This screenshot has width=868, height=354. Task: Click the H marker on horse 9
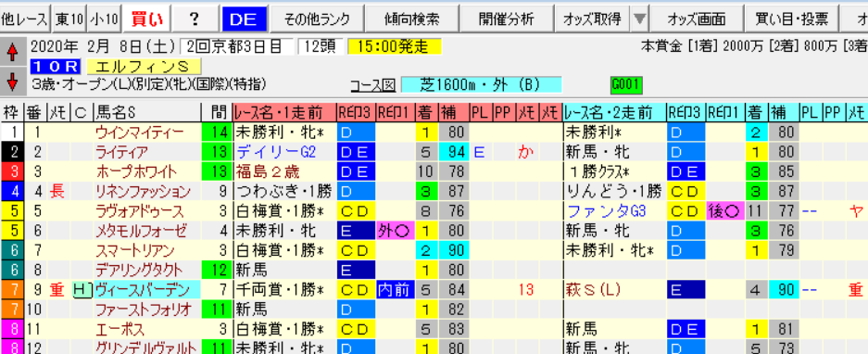(x=82, y=288)
